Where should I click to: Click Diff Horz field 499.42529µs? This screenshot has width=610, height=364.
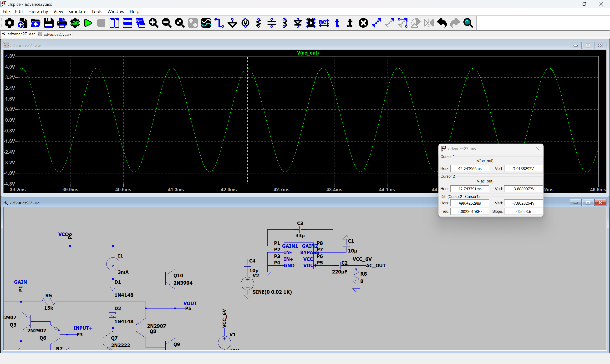(469, 203)
